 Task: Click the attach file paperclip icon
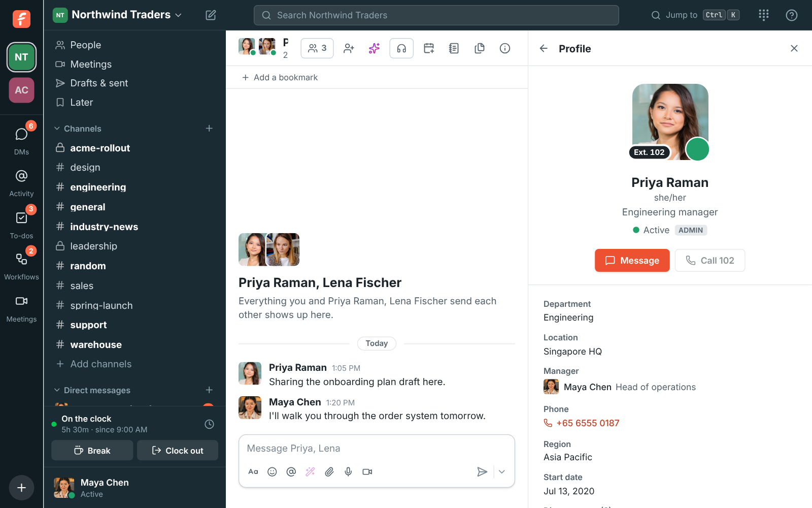pyautogui.click(x=329, y=472)
